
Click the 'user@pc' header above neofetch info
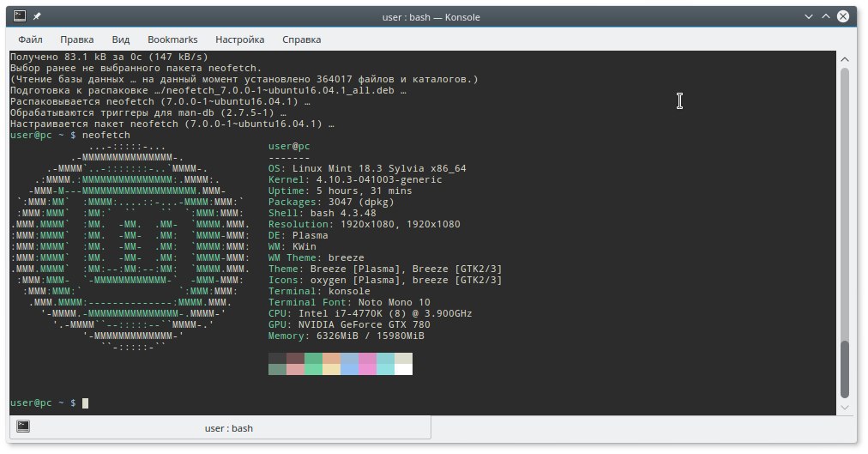[290, 146]
